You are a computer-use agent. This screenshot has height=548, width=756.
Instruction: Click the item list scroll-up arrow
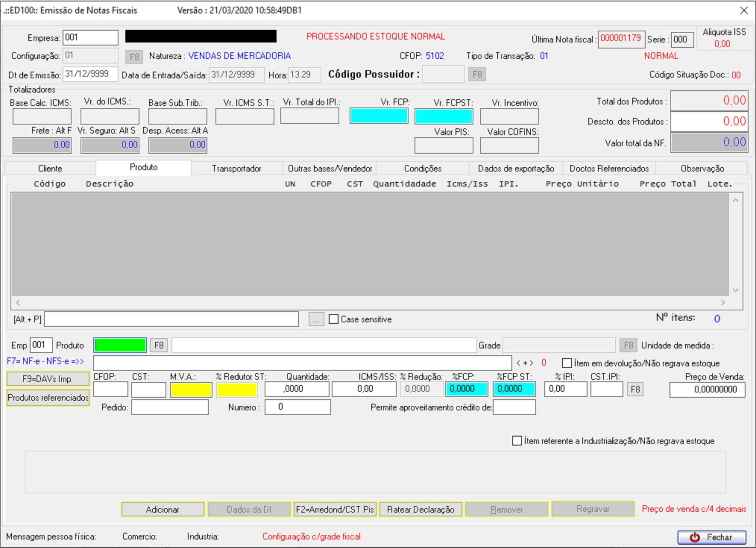click(735, 200)
